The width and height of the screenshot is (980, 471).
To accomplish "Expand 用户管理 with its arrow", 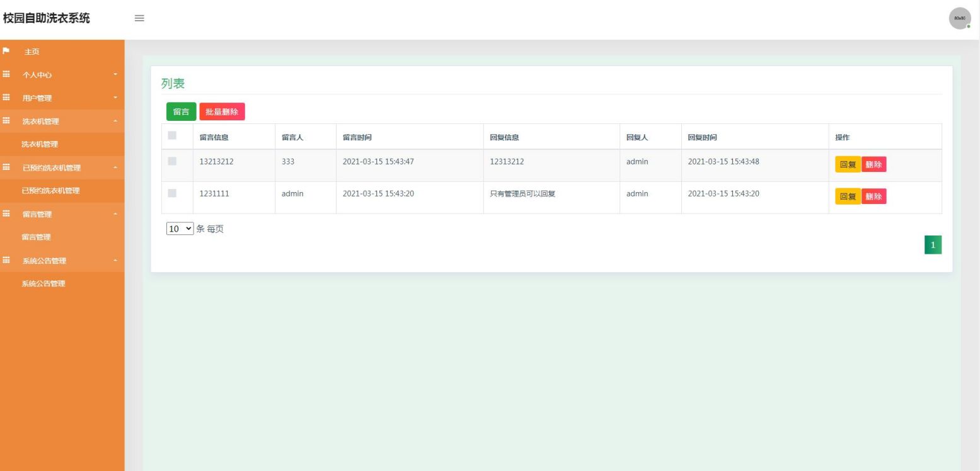I will click(x=115, y=98).
